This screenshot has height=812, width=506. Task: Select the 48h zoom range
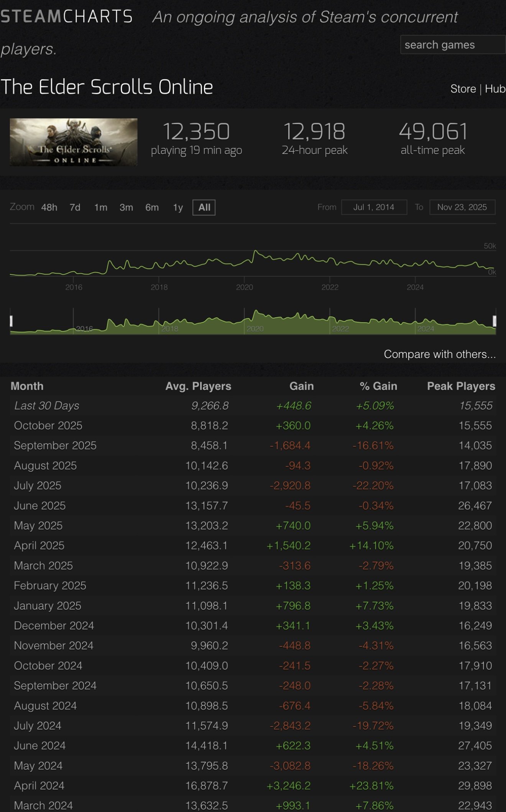point(49,208)
